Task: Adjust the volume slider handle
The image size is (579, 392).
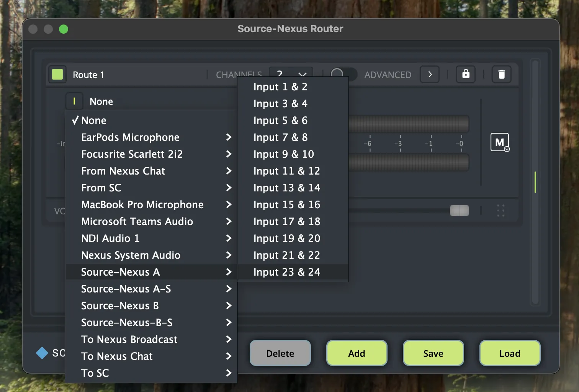Action: pyautogui.click(x=459, y=211)
